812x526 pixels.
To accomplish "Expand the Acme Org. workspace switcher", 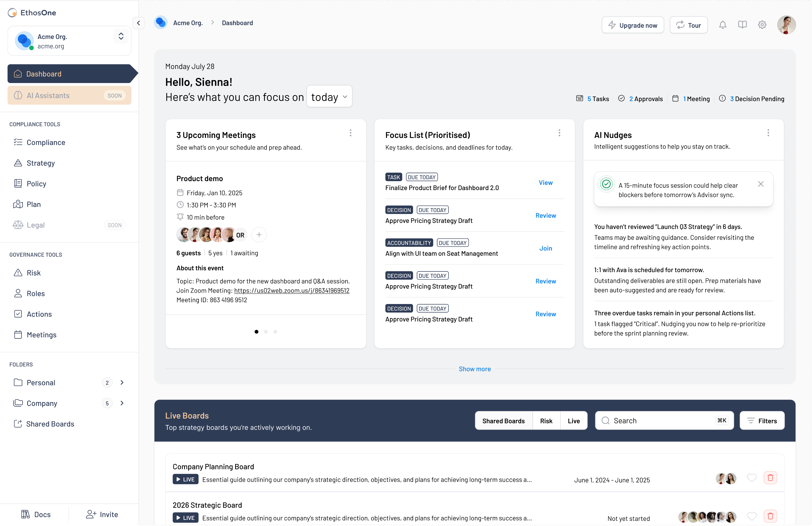I will pos(121,36).
